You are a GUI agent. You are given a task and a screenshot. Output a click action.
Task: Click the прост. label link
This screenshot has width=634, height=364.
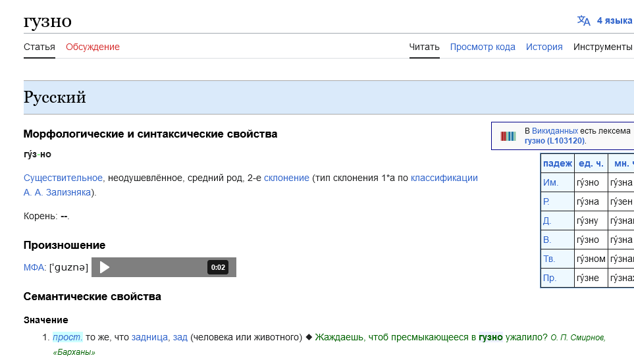(67, 337)
